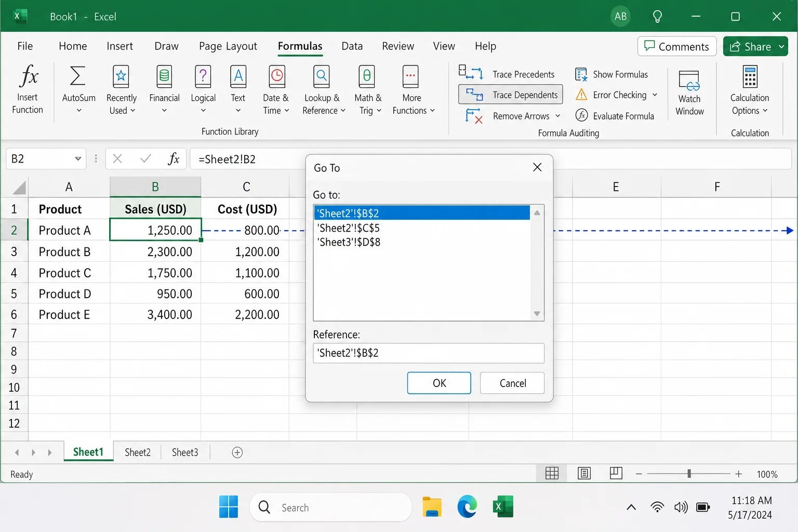Open More Functions menu
Screen dimensions: 798x532
(413, 89)
